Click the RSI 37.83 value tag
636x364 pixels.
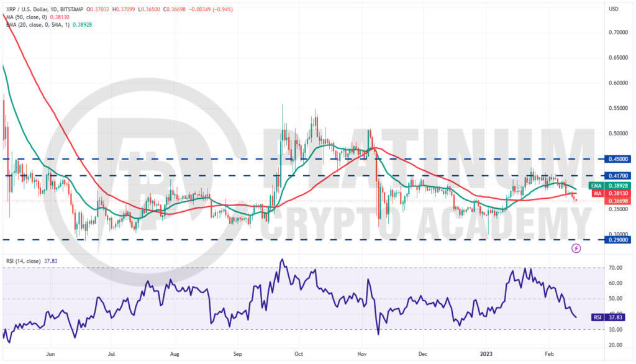607,317
